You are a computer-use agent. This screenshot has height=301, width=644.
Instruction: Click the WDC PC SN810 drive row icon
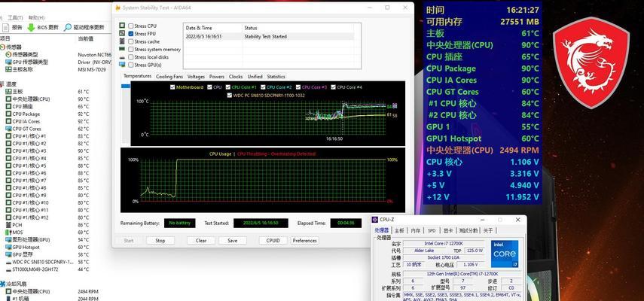(8, 262)
